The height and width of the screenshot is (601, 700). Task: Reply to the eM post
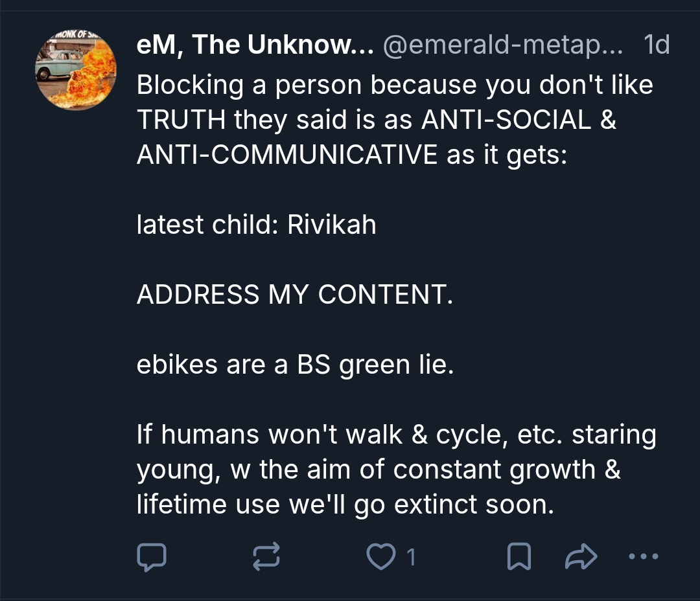coord(152,557)
